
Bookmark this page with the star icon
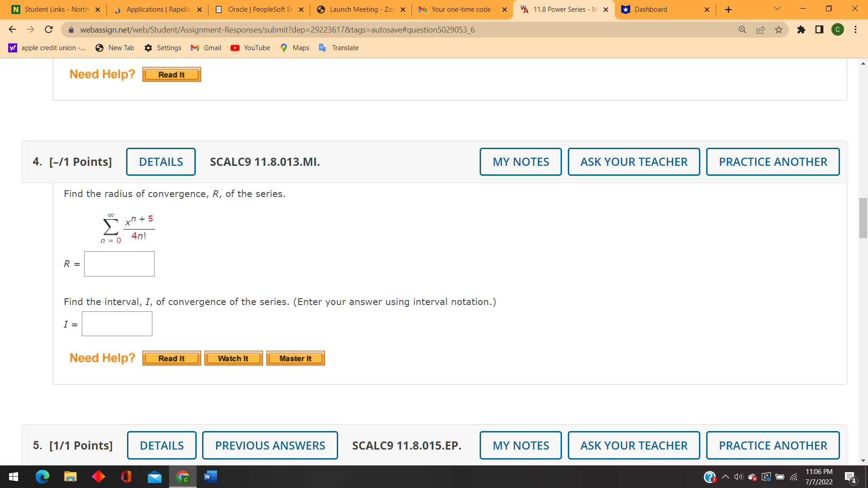point(779,29)
